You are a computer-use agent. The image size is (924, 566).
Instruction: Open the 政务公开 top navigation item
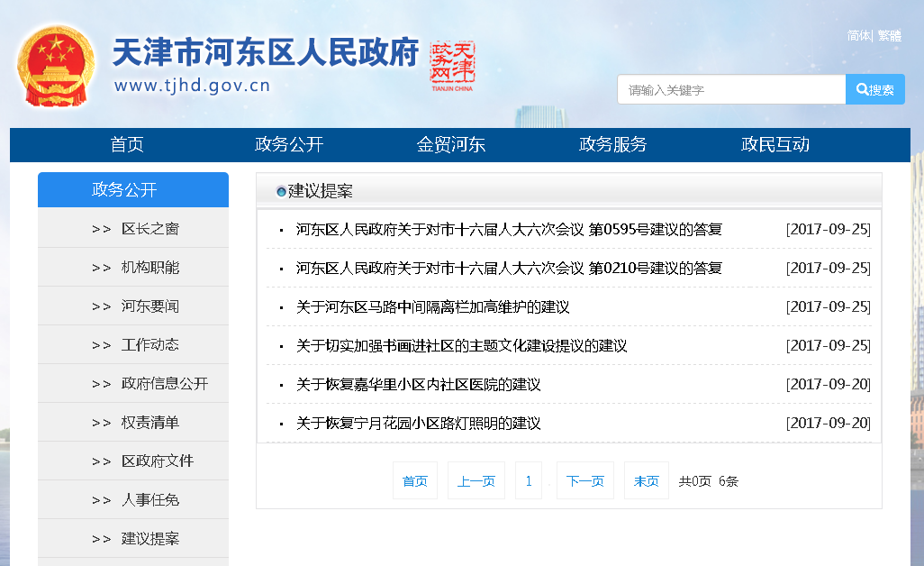pos(289,145)
